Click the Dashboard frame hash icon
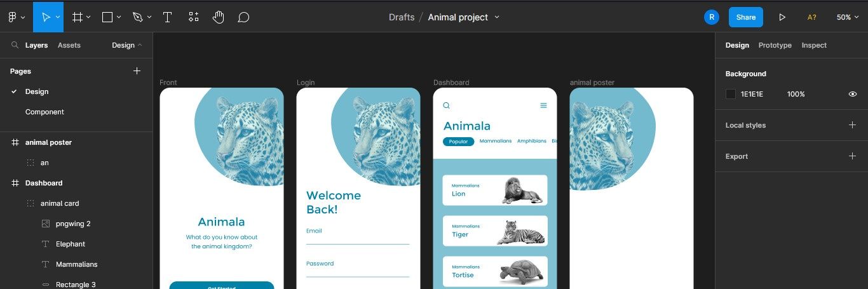 click(15, 183)
